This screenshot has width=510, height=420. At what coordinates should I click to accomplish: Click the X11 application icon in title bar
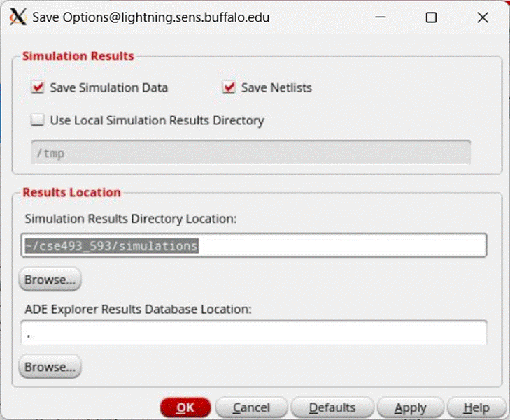17,17
